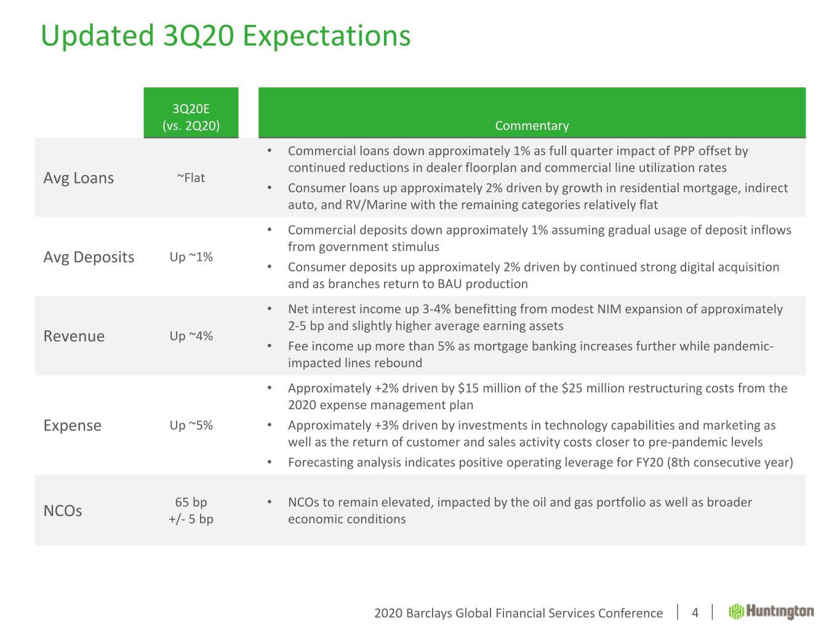
Task: Click the "~Flat" value for Avg Loans
Action: 191,178
